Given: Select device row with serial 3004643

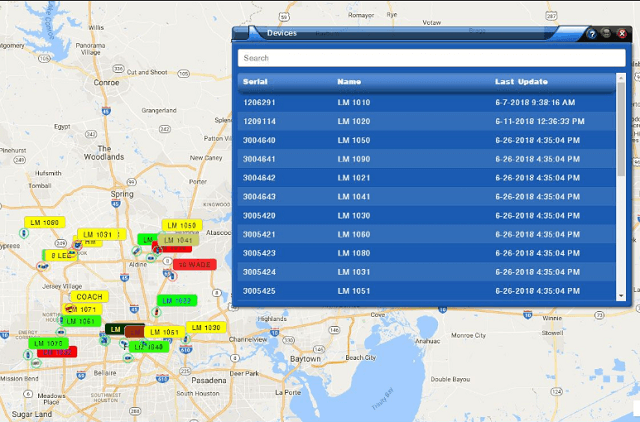Looking at the screenshot, I should (427, 197).
